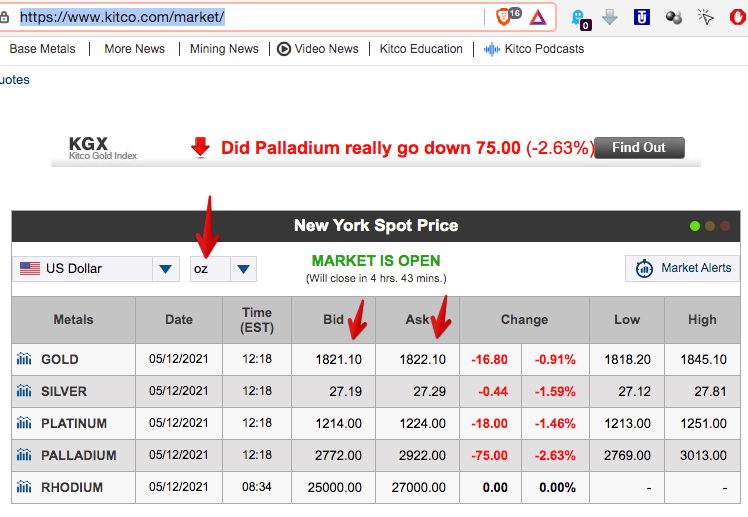
Task: Open Video News menu item
Action: 318,49
